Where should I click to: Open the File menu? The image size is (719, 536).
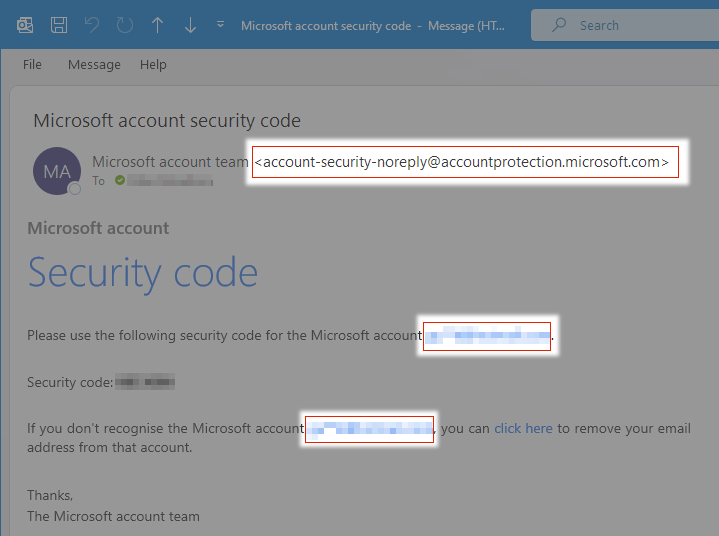click(32, 64)
